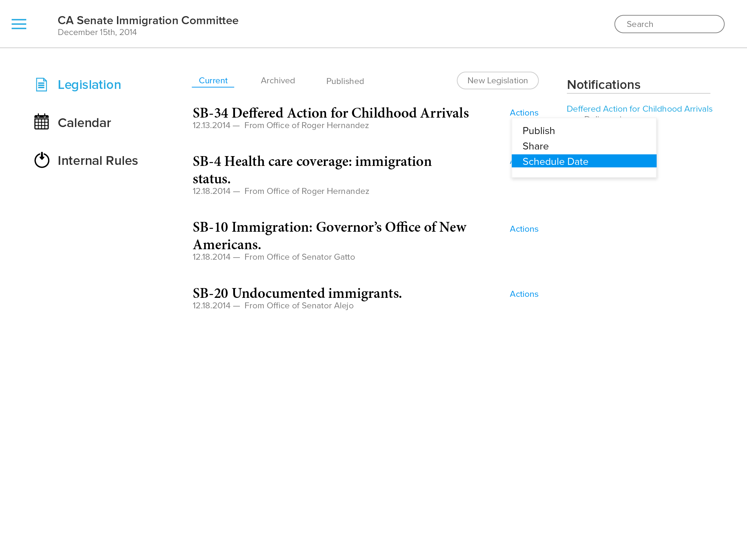Viewport: 747px width, 560px height.
Task: Open Internal Rules section
Action: click(x=98, y=161)
